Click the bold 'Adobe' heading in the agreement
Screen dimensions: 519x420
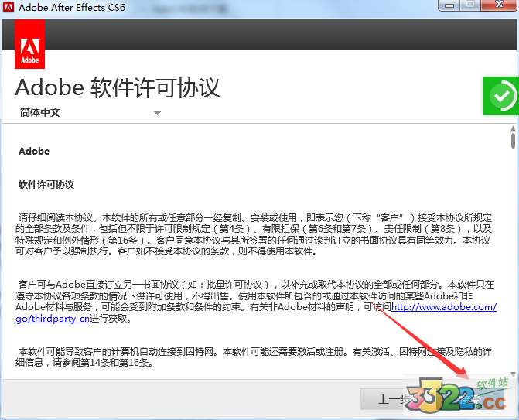[x=34, y=152]
